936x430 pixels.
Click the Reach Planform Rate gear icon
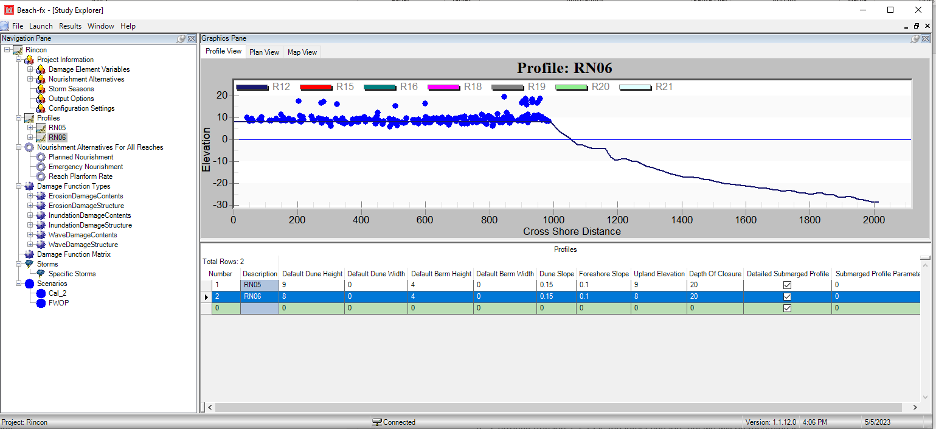41,176
